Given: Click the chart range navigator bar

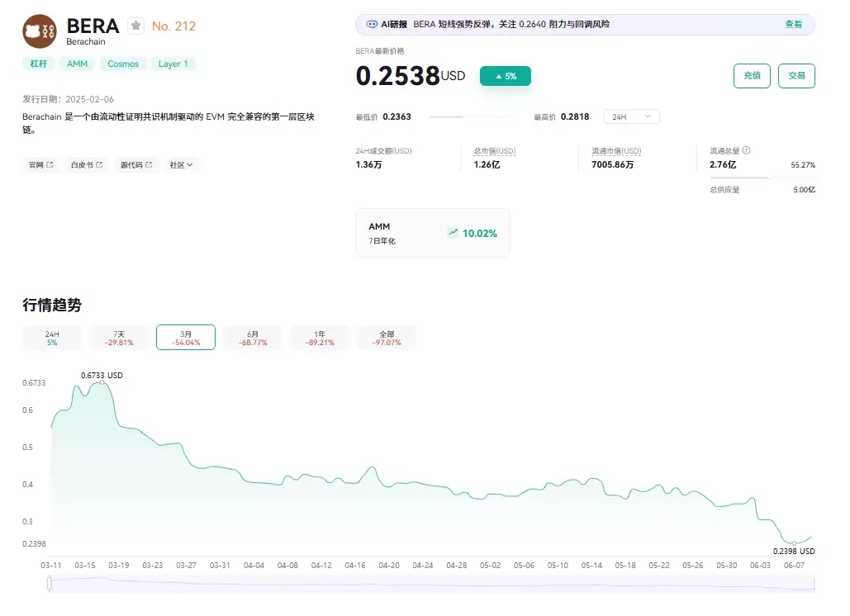Looking at the screenshot, I should tap(432, 584).
